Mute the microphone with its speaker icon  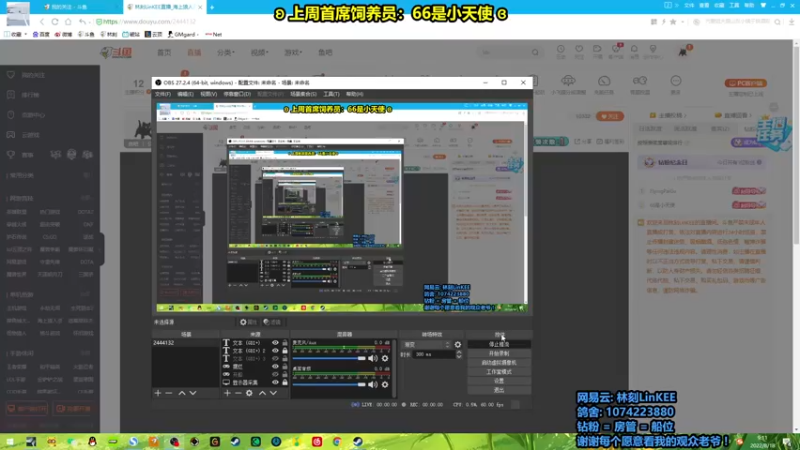[373, 358]
